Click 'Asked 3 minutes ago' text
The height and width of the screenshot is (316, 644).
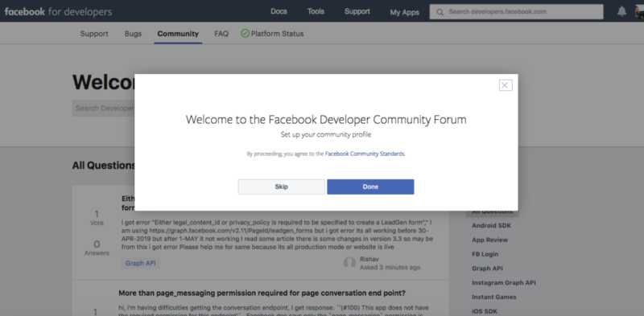coord(390,268)
